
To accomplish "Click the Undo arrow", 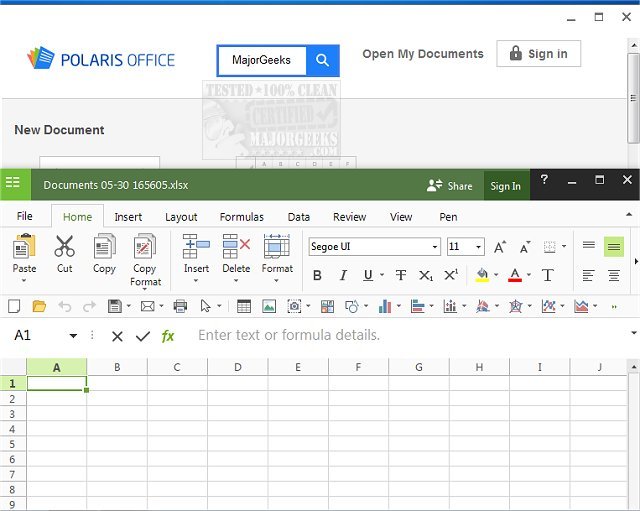I will pyautogui.click(x=64, y=306).
